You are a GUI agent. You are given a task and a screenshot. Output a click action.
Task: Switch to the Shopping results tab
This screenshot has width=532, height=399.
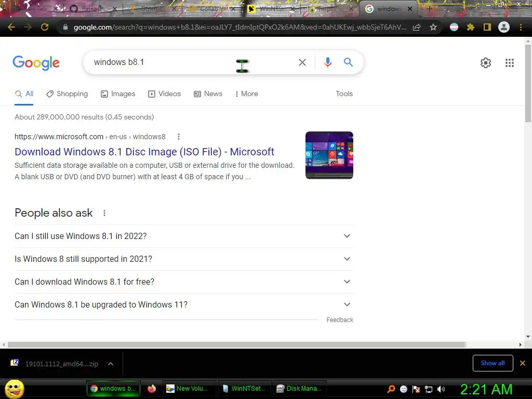67,94
